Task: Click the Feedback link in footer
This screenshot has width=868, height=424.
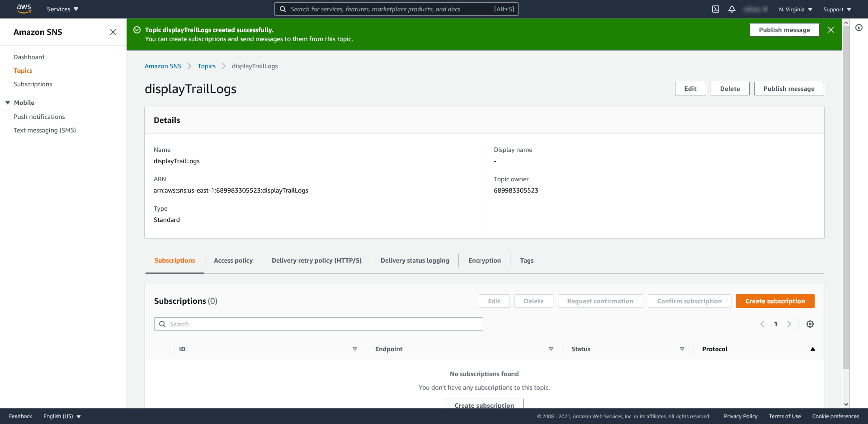Action: (20, 416)
